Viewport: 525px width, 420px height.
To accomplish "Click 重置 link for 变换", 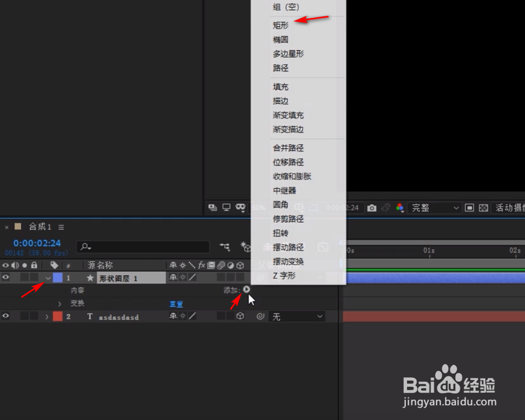I will coord(176,304).
